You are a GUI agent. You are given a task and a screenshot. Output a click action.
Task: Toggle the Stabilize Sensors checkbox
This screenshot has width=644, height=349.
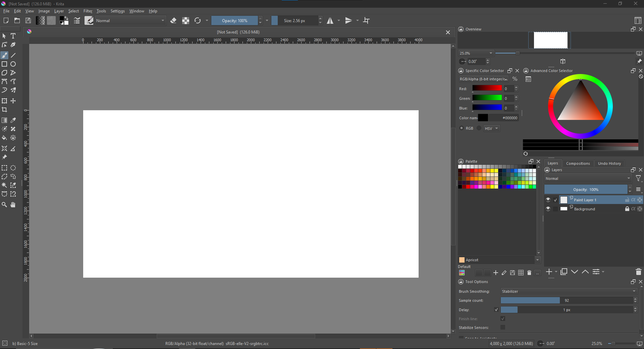(x=503, y=327)
